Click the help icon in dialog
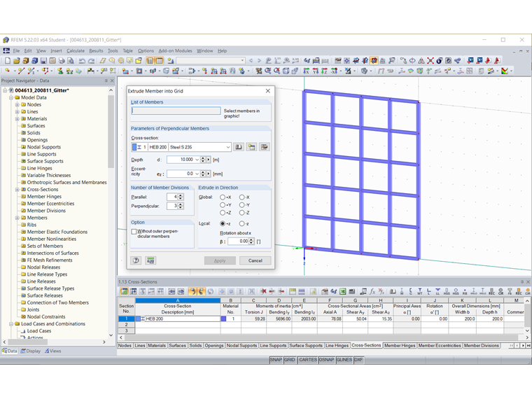Image resolution: width=532 pixels, height=399 pixels. pyautogui.click(x=136, y=260)
